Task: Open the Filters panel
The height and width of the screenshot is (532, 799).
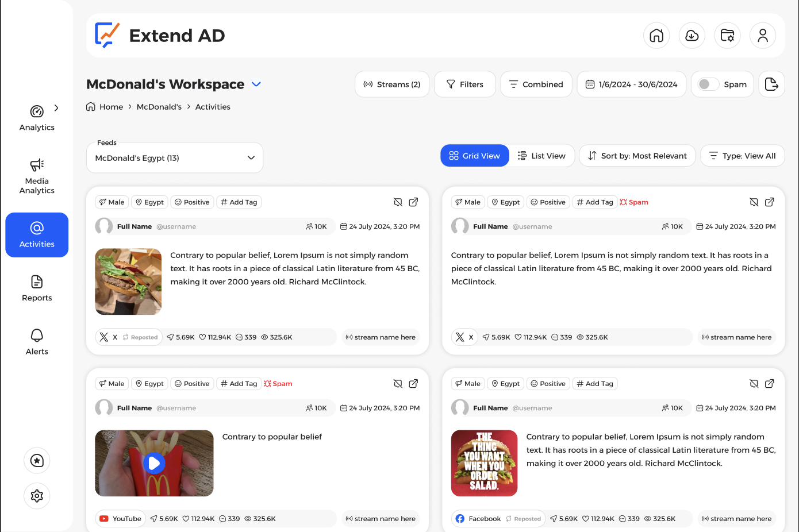Action: (x=465, y=84)
